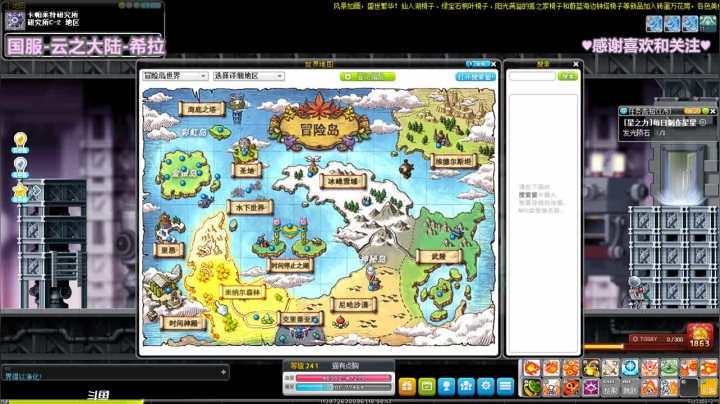Click the blue 打开搜索窗 button

coord(475,77)
